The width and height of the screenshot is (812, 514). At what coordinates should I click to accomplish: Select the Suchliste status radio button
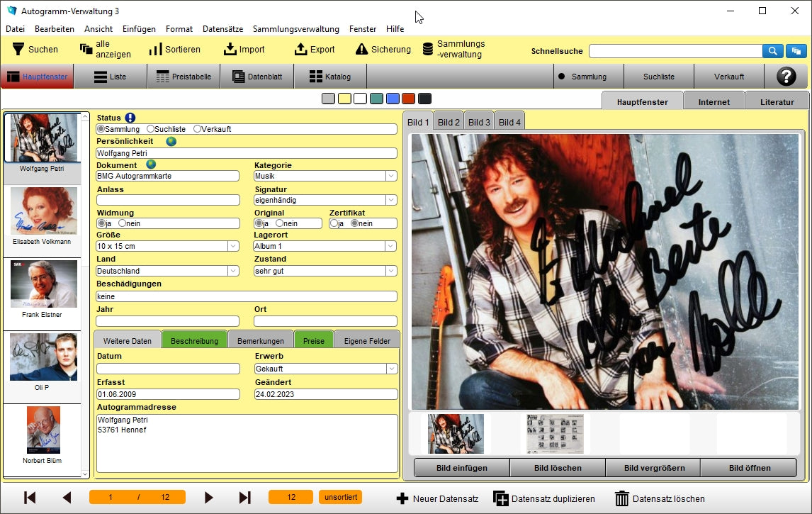coord(150,129)
